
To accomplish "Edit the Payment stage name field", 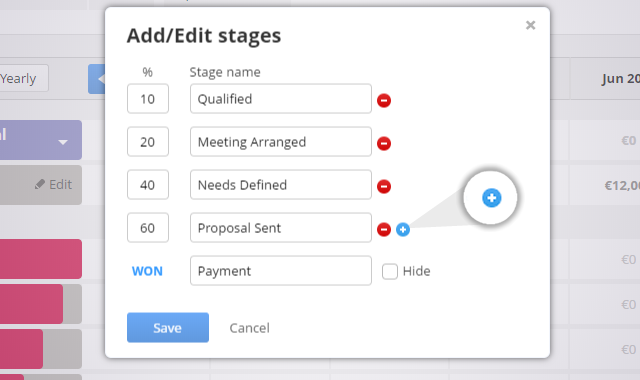I will [x=281, y=271].
